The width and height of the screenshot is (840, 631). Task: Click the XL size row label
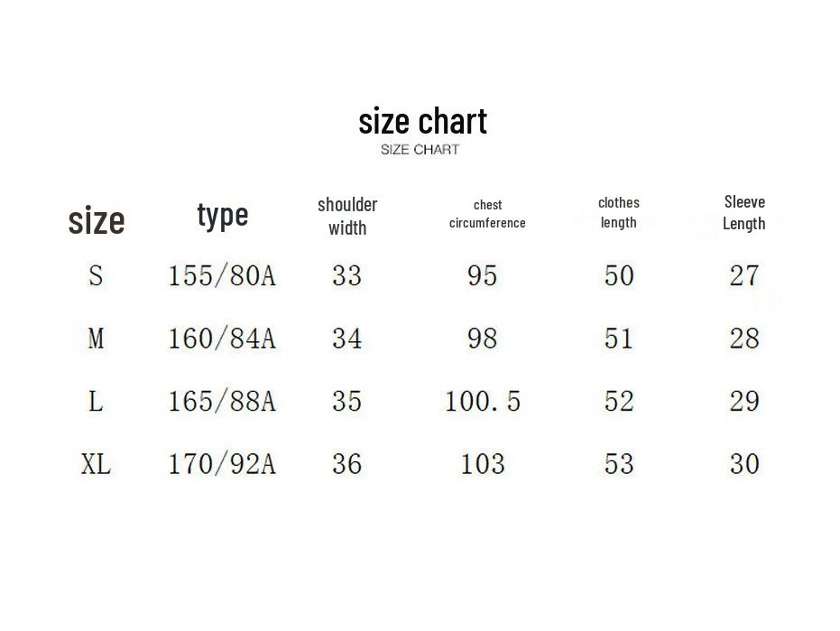pyautogui.click(x=96, y=464)
